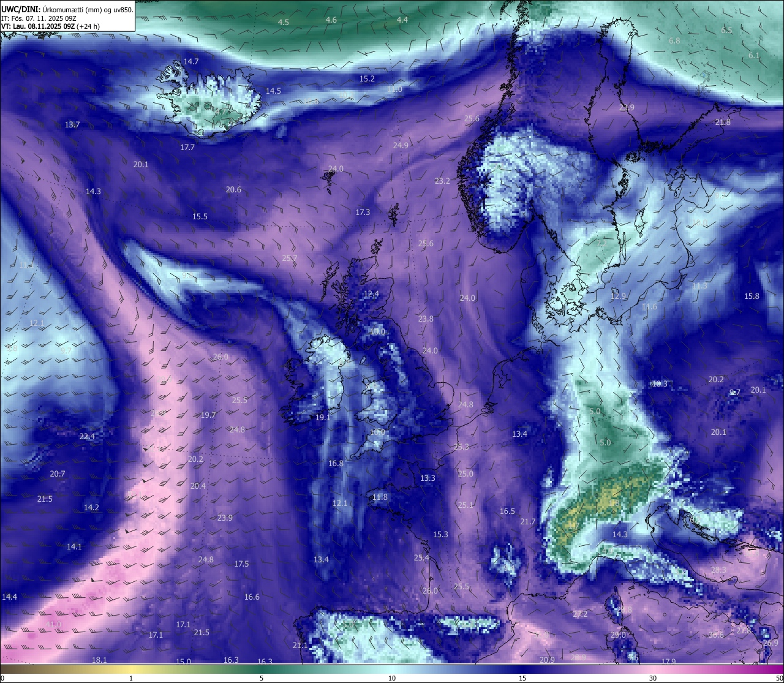The image size is (784, 683).
Task: Click the 16.8 value south of Ireland
Action: click(336, 464)
